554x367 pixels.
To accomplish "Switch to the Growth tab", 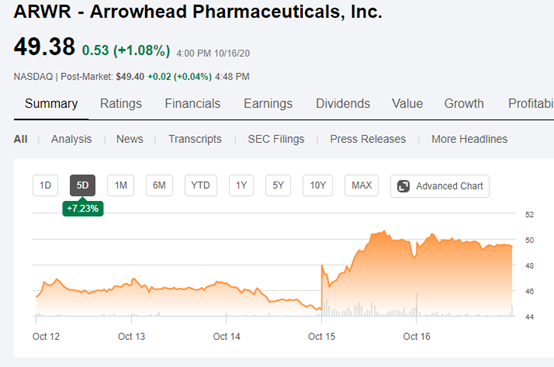I will [464, 104].
